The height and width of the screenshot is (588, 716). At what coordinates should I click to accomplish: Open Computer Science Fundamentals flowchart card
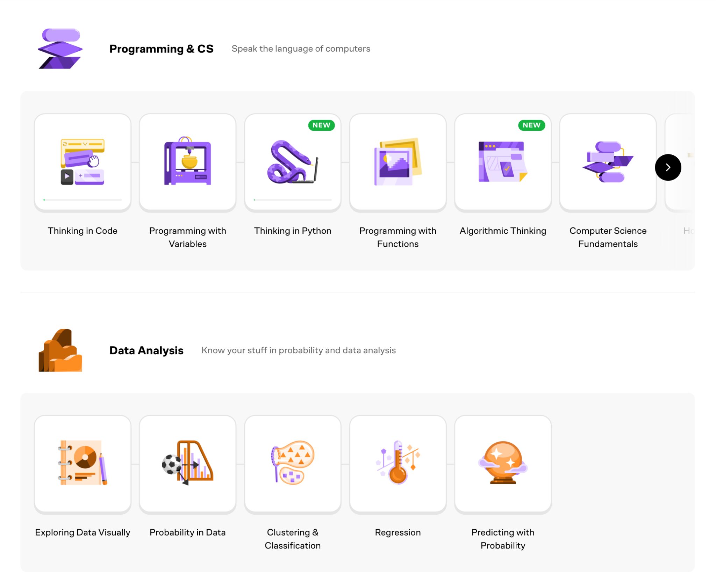608,162
